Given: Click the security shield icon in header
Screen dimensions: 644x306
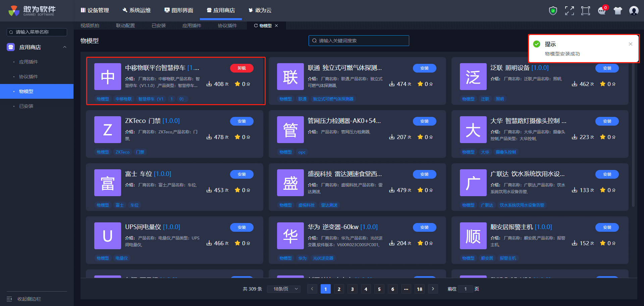Looking at the screenshot, I should click(x=553, y=11).
